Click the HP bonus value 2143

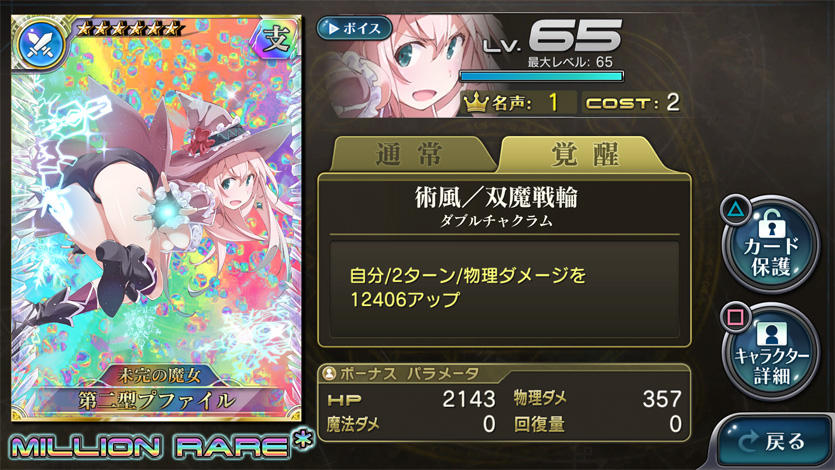click(469, 399)
